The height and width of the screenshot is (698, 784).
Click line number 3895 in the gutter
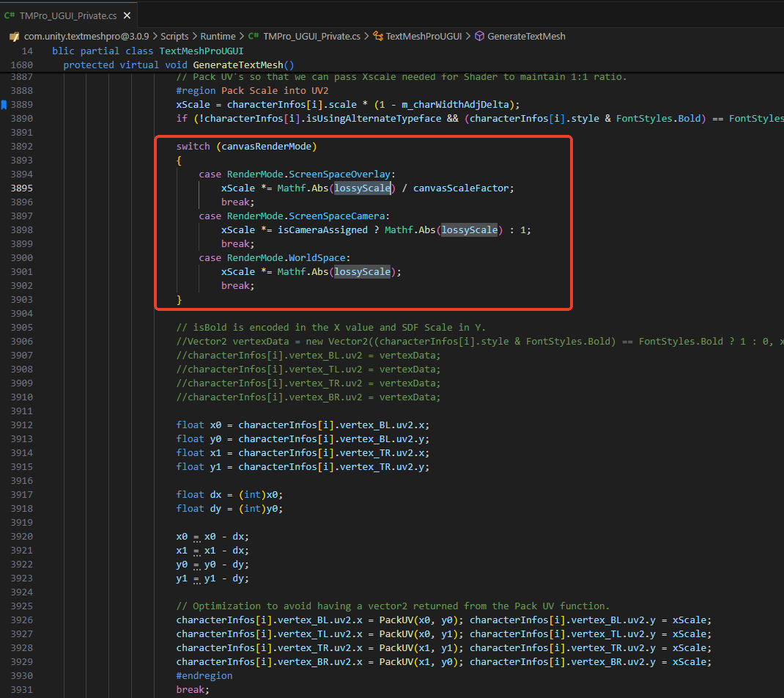coord(21,188)
